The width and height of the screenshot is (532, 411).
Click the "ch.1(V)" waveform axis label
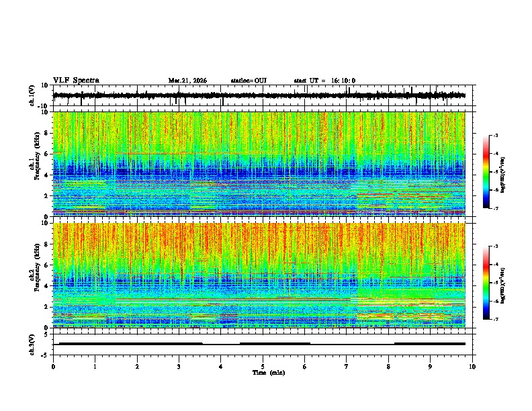point(32,95)
